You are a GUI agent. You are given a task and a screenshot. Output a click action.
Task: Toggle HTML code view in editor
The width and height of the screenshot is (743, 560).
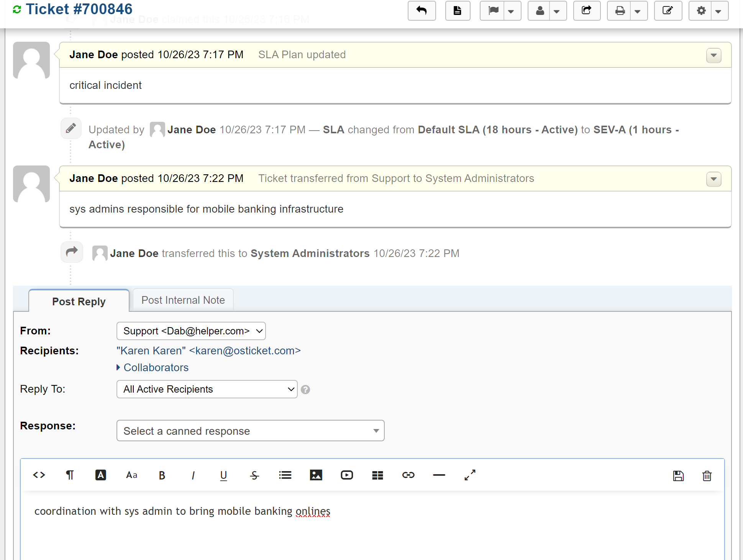[x=39, y=475]
